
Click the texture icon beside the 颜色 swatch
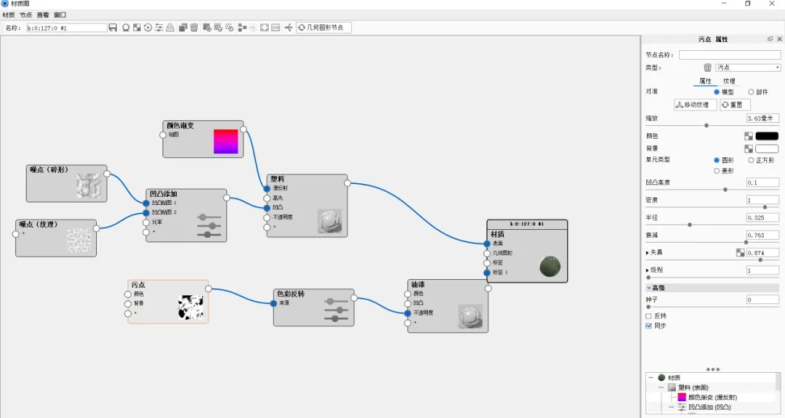pos(748,135)
